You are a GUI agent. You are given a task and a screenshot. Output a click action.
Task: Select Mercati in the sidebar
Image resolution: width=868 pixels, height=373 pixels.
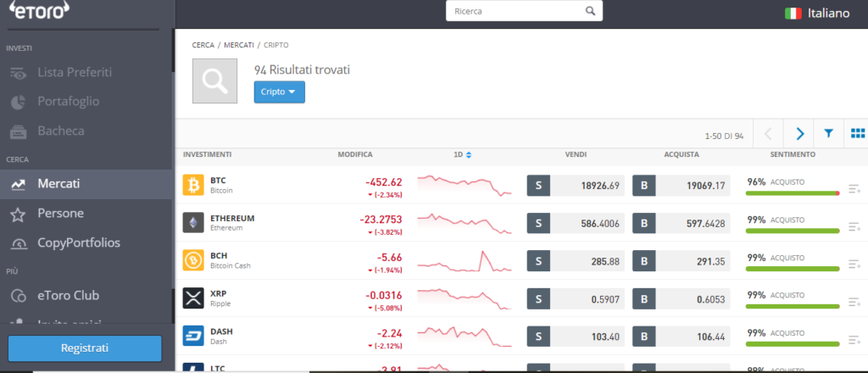pos(87,184)
